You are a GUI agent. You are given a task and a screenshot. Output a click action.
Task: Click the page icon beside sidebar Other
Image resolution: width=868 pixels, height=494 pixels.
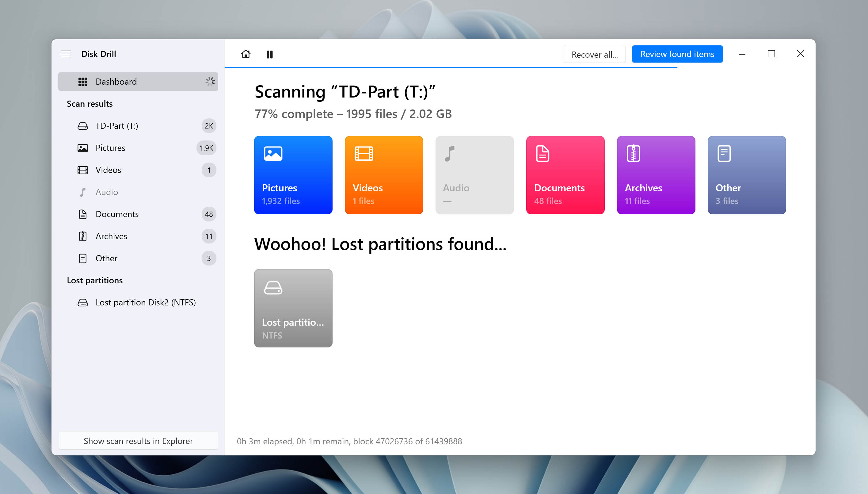[83, 258]
